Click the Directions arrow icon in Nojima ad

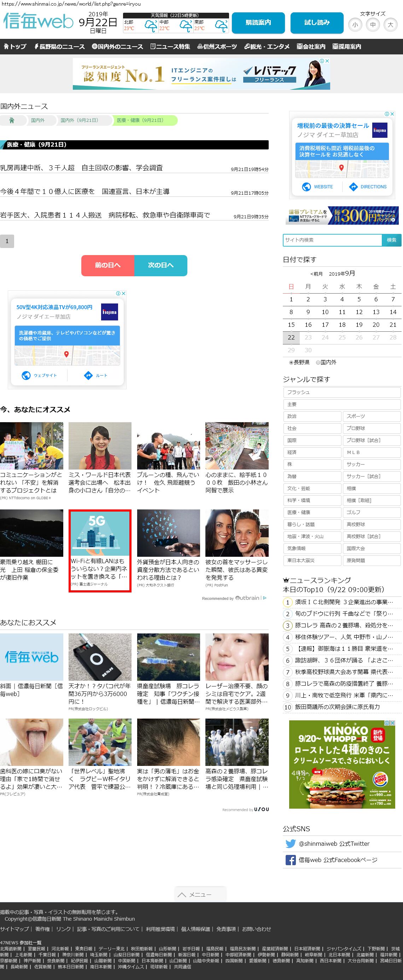click(353, 187)
